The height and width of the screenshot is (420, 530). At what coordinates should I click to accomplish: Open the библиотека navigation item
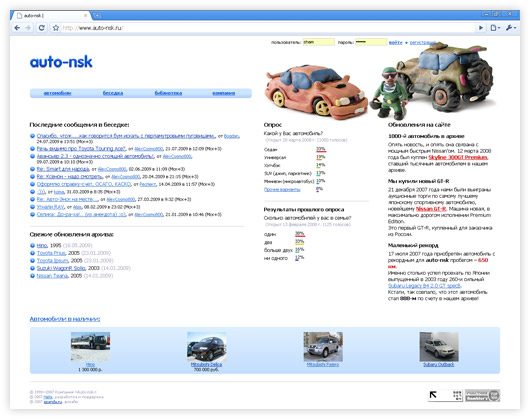tap(168, 93)
